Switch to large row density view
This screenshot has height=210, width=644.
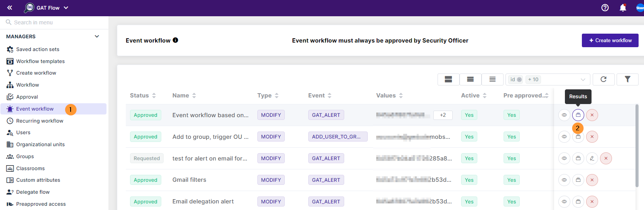[x=448, y=79]
